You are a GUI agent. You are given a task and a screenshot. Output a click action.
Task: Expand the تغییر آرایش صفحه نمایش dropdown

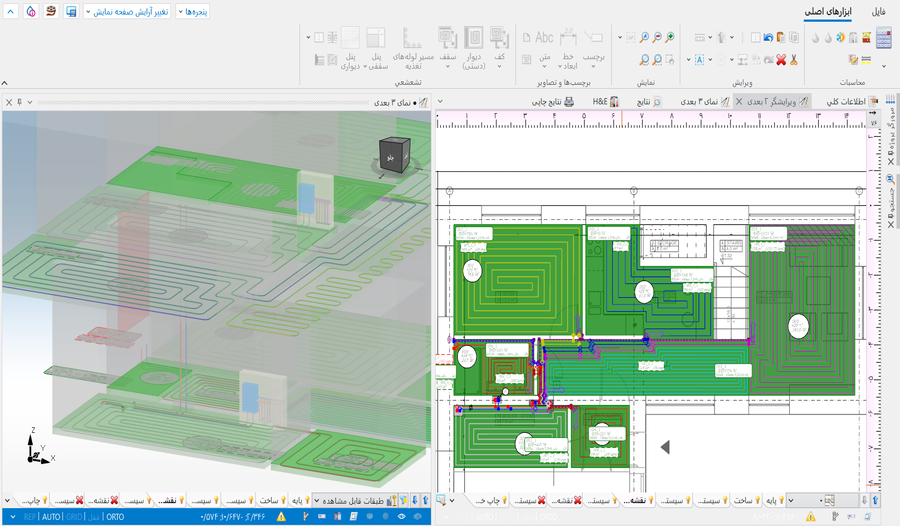pos(126,11)
